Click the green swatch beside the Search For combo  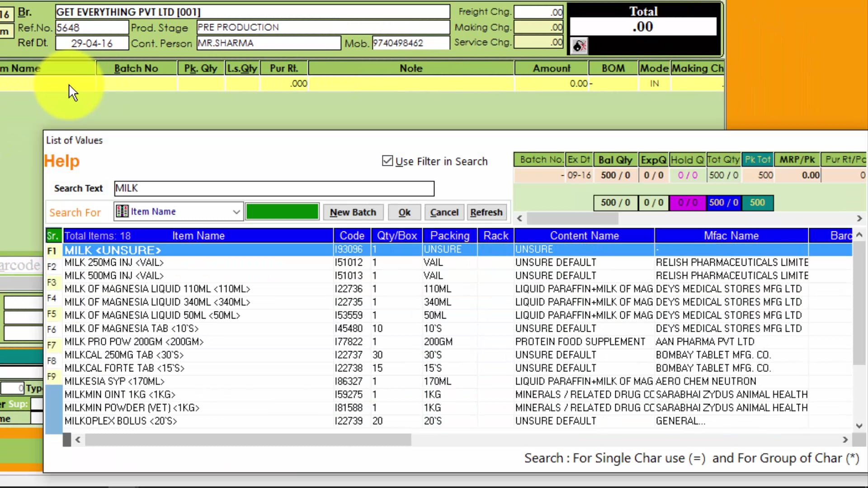(x=282, y=211)
